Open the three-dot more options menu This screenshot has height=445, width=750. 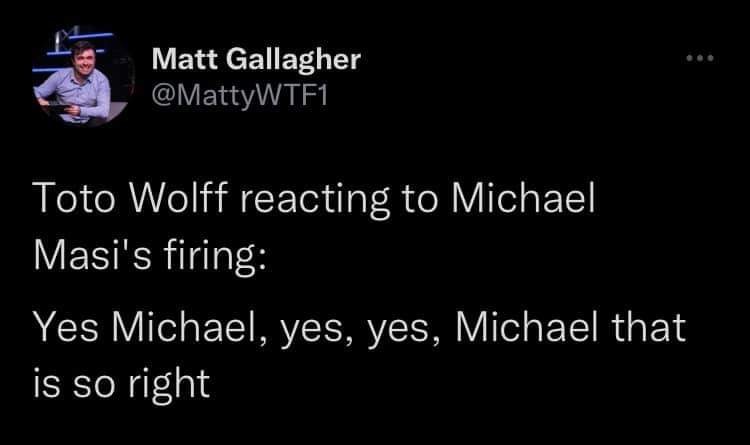pos(700,58)
